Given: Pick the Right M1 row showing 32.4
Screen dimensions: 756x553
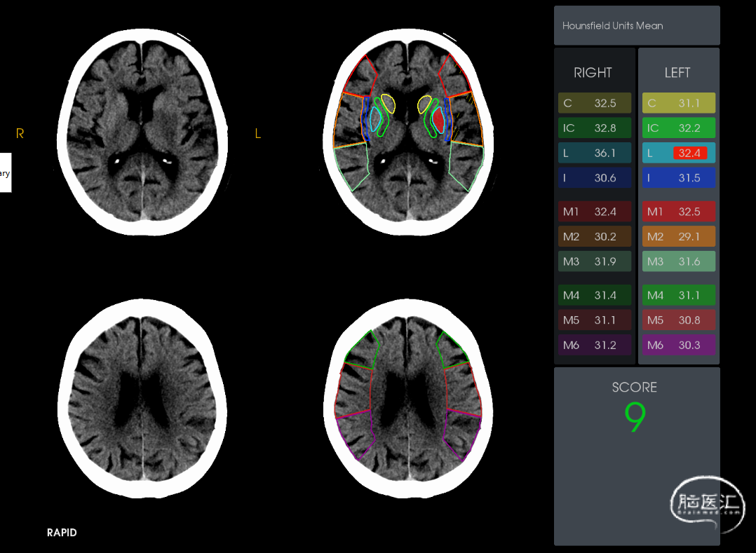Looking at the screenshot, I should [x=594, y=212].
